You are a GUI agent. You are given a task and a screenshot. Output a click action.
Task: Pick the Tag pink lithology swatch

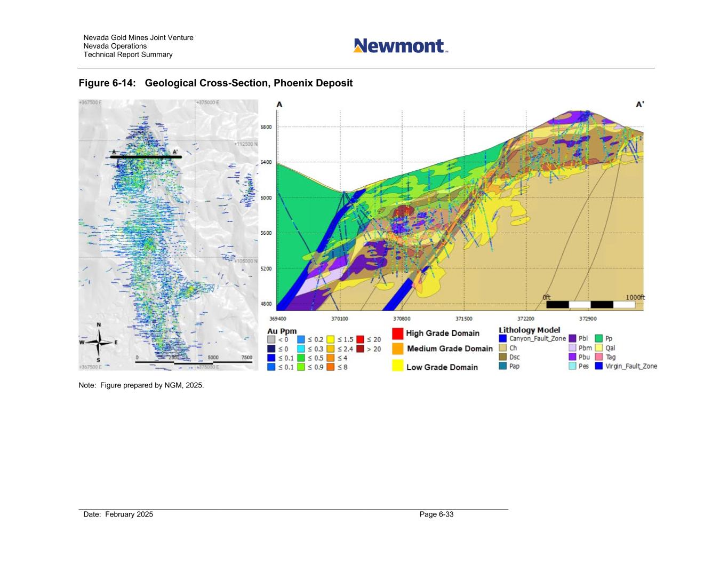point(599,357)
